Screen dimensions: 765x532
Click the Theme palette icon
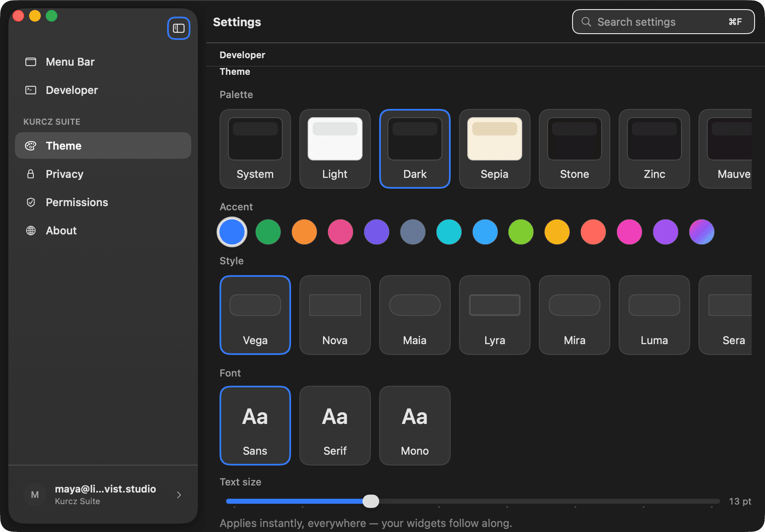31,146
